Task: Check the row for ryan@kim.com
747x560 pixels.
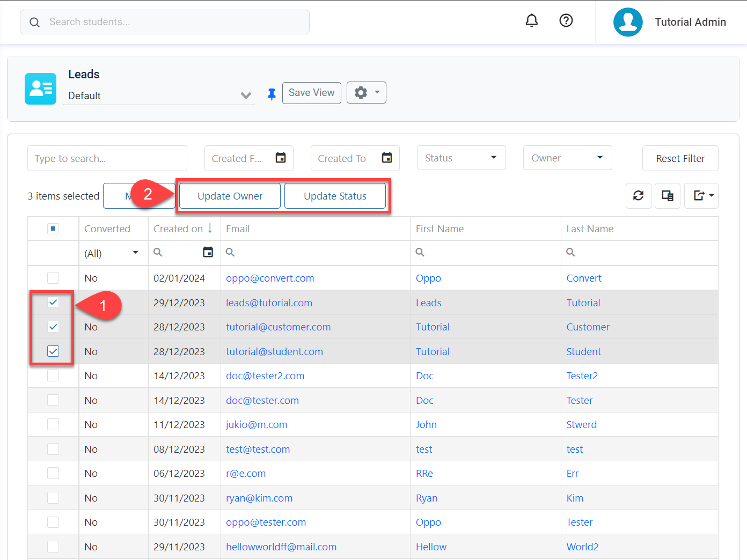Action: [53, 498]
